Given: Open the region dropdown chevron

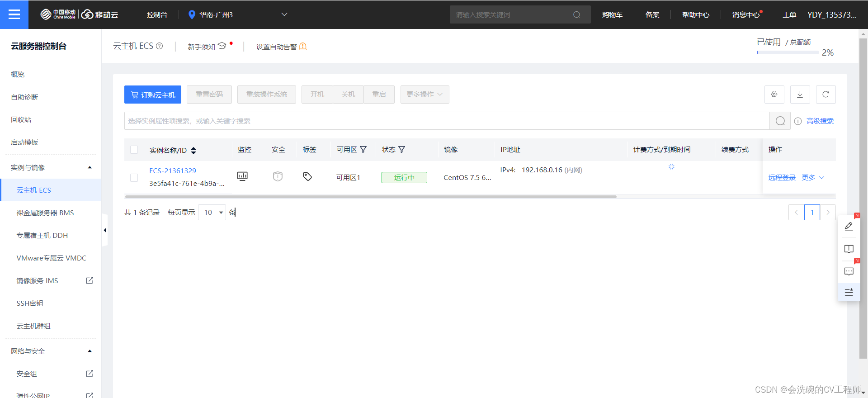Looking at the screenshot, I should point(284,14).
